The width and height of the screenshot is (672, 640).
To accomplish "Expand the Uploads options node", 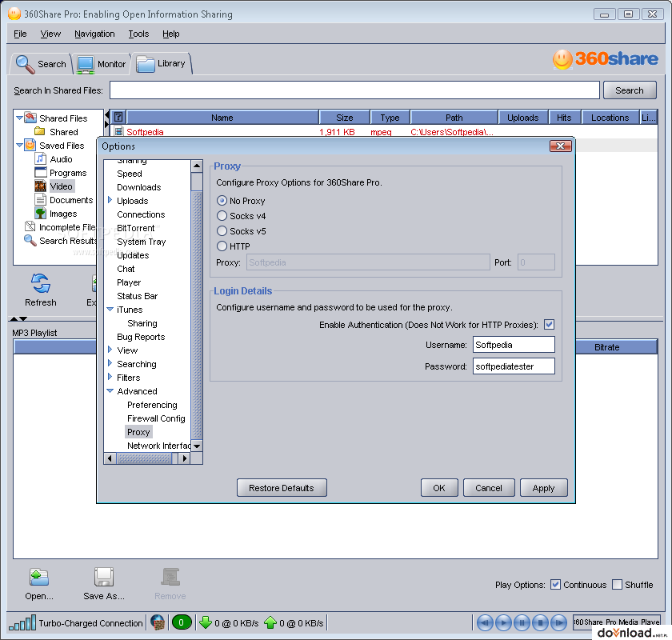I will pos(110,200).
